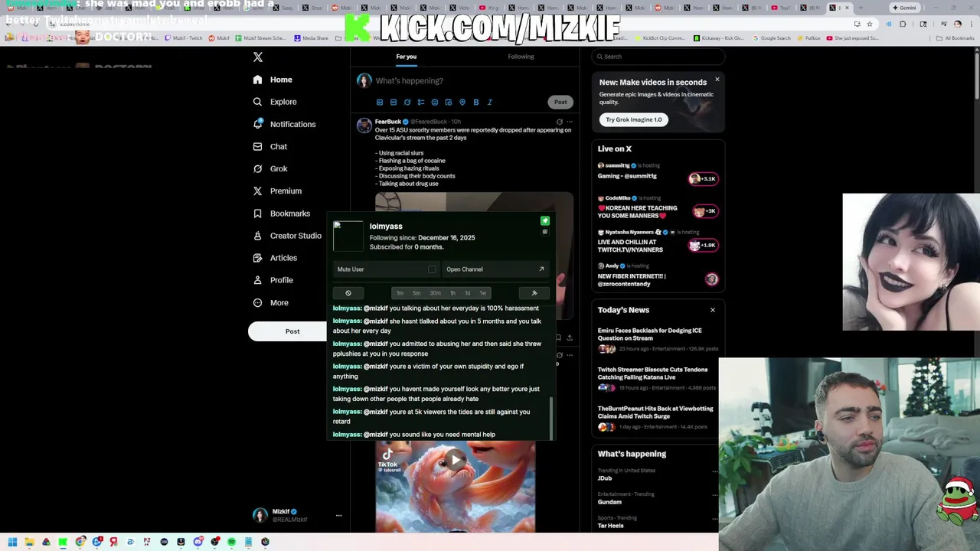The height and width of the screenshot is (551, 980).
Task: Switch to the For you tab
Action: click(407, 57)
